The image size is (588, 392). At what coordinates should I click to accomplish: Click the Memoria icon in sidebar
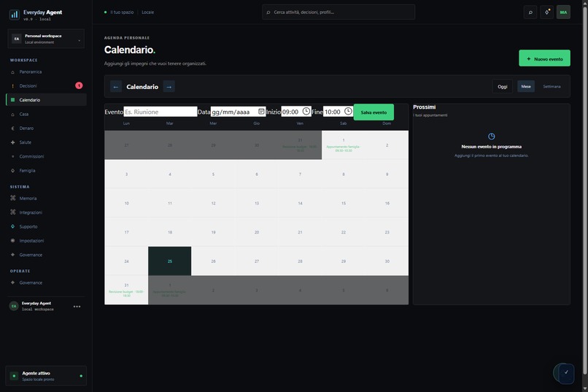[x=12, y=198]
